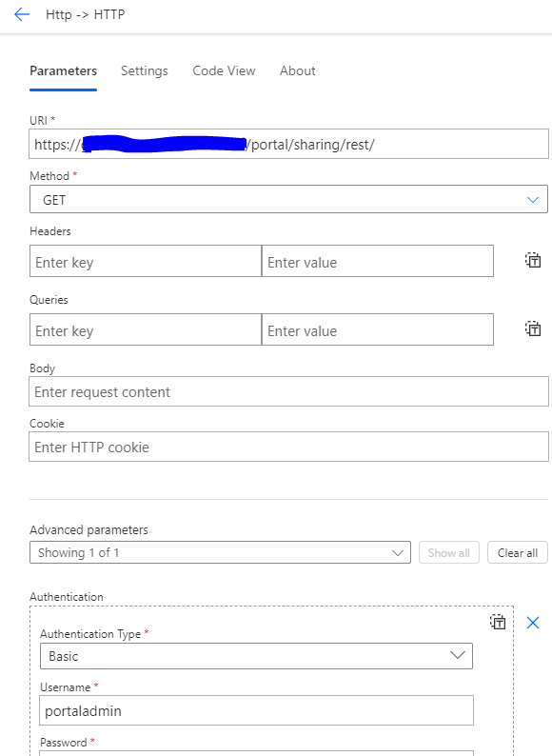Switch Queries to text mode icon
Screen dimensions: 552x756
coord(533,328)
